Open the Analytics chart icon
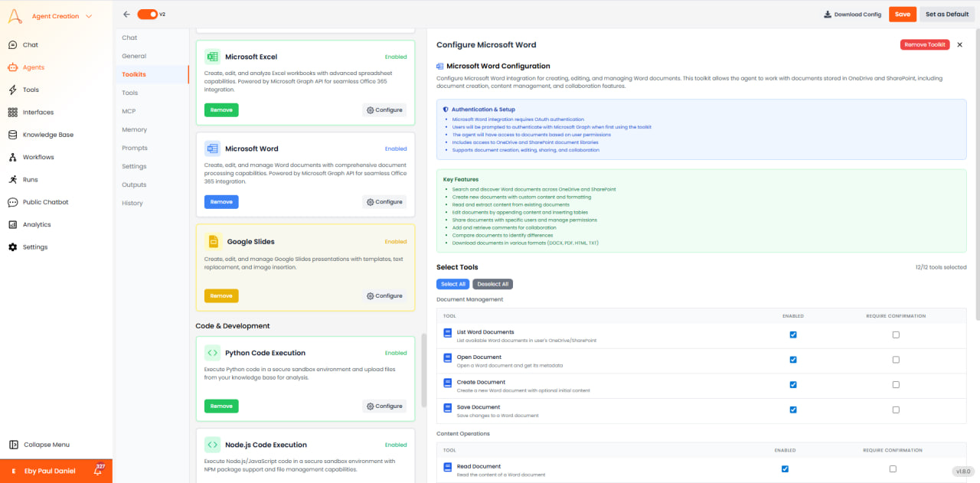 (x=12, y=224)
